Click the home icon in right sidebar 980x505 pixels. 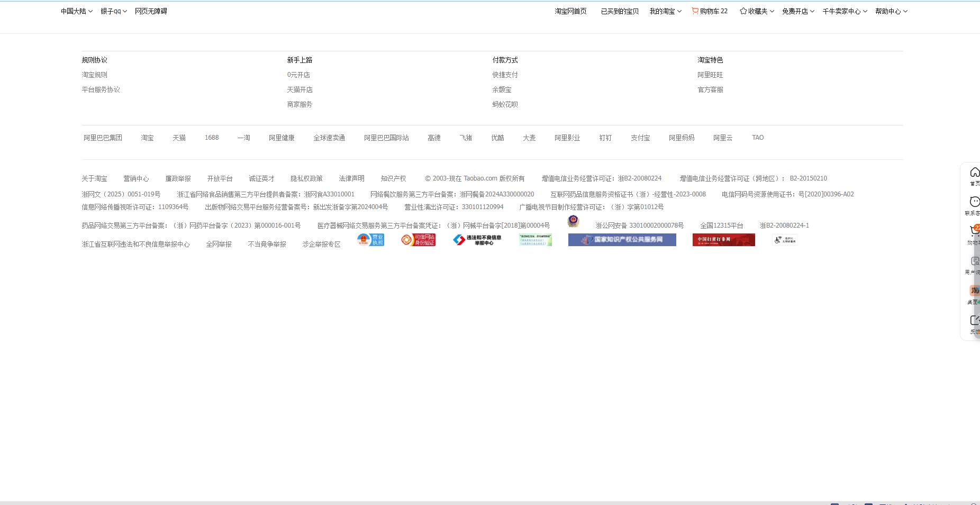975,173
